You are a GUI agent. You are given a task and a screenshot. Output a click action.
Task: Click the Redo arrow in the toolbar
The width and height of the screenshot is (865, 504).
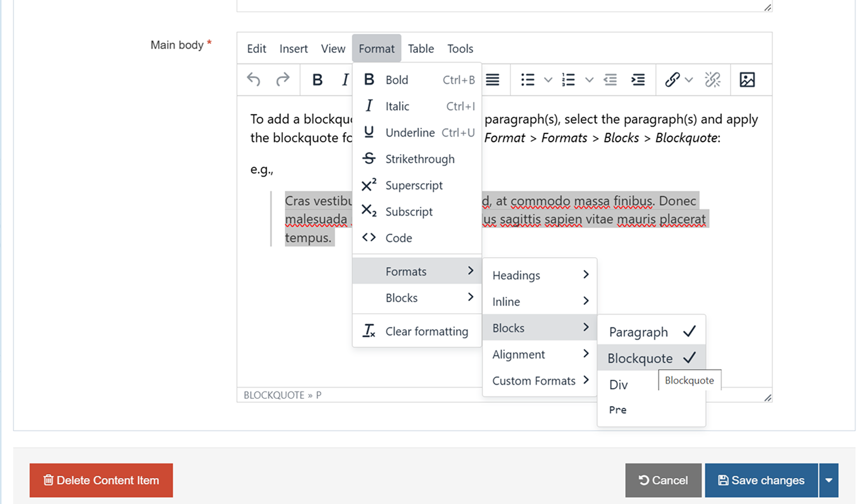283,80
